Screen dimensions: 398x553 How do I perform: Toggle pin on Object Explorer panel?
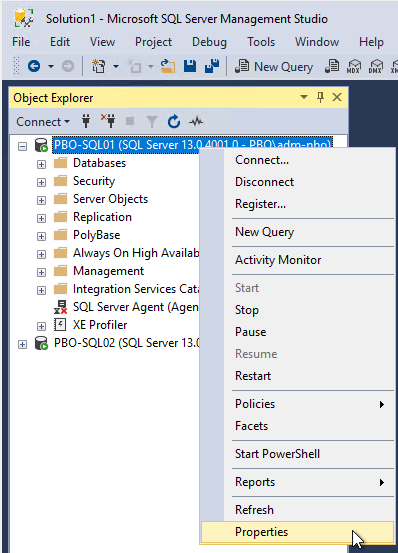point(320,97)
